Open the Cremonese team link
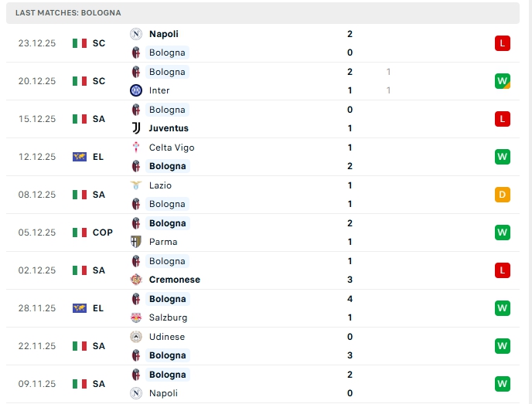This screenshot has width=532, height=404. [x=174, y=280]
